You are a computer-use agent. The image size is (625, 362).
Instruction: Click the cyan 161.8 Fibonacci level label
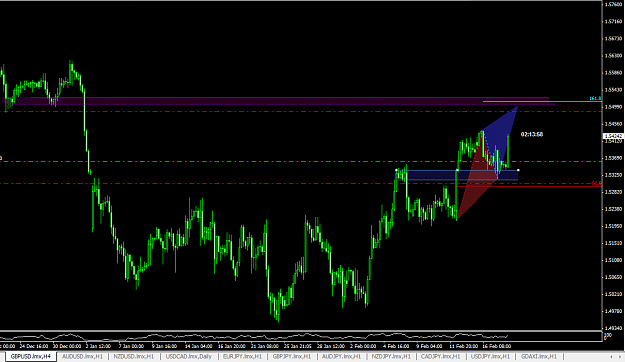click(595, 98)
